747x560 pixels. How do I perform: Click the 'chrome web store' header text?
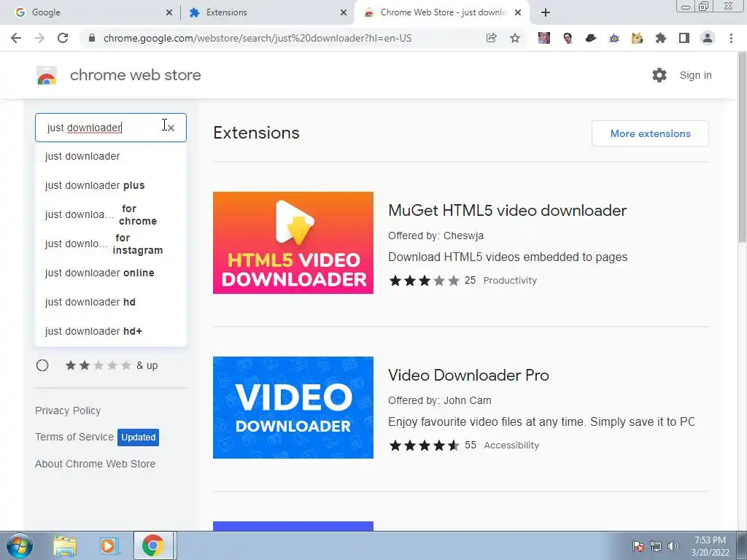(135, 75)
